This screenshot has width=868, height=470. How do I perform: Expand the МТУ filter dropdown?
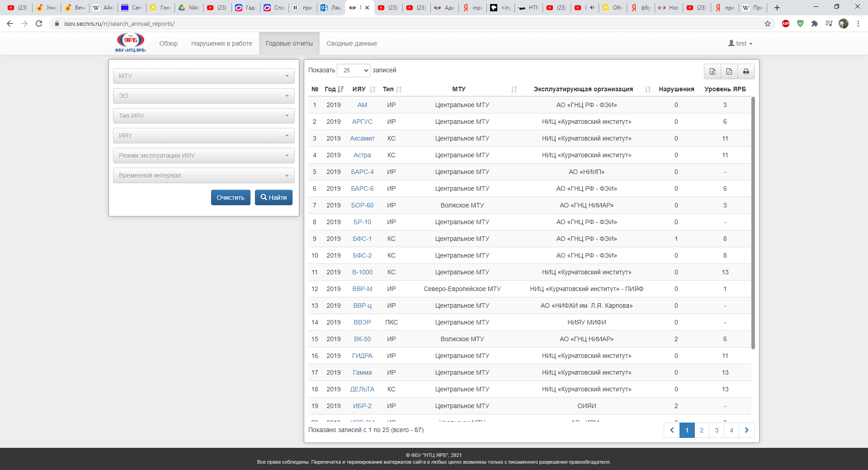click(203, 76)
